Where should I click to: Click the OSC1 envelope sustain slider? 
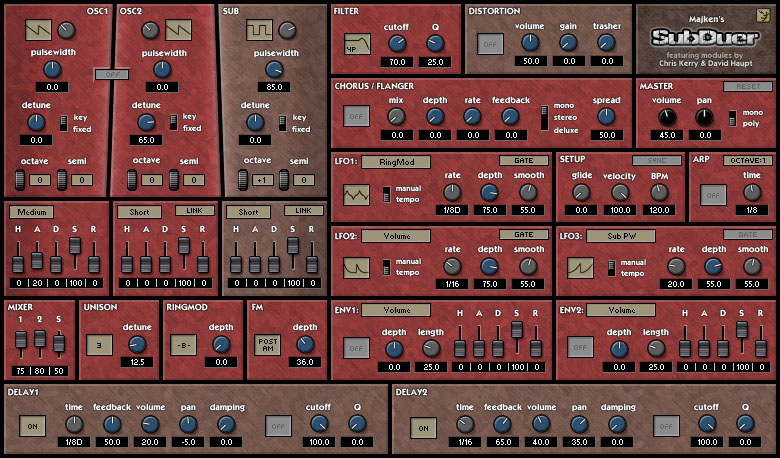tap(75, 246)
